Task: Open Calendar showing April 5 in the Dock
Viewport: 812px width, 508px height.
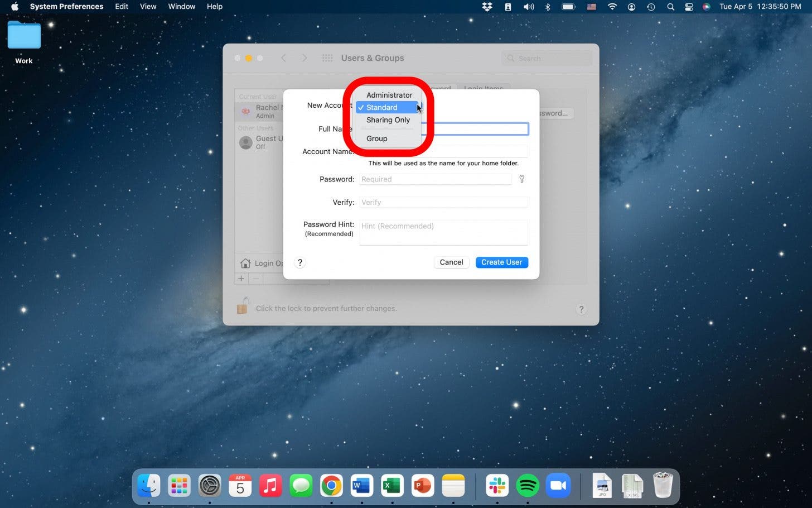Action: click(x=240, y=485)
